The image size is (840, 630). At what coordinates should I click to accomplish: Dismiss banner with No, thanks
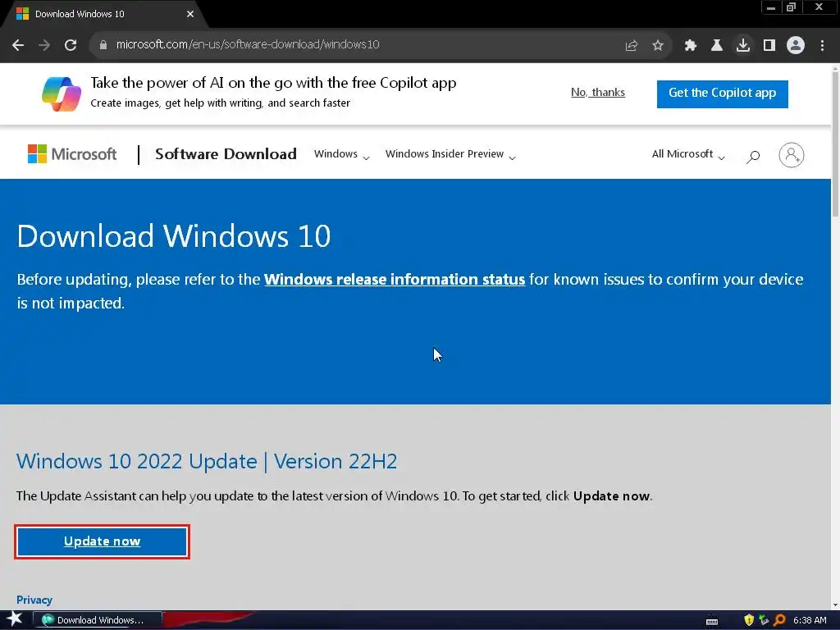(x=598, y=92)
